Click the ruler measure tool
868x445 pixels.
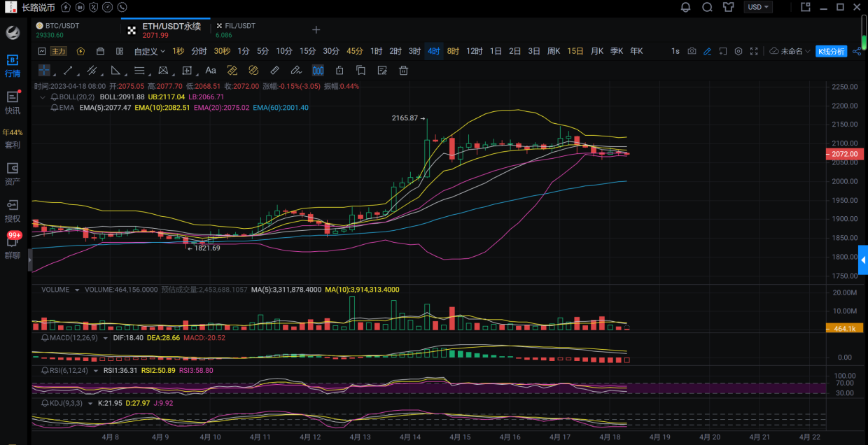pos(275,70)
